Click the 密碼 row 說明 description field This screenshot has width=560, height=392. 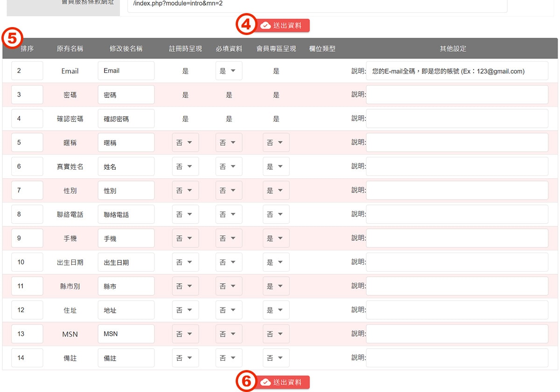pos(457,95)
